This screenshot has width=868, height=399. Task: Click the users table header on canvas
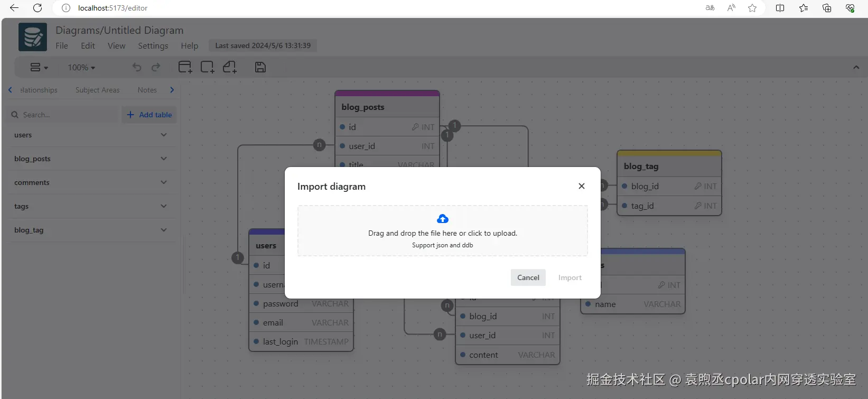(x=267, y=245)
